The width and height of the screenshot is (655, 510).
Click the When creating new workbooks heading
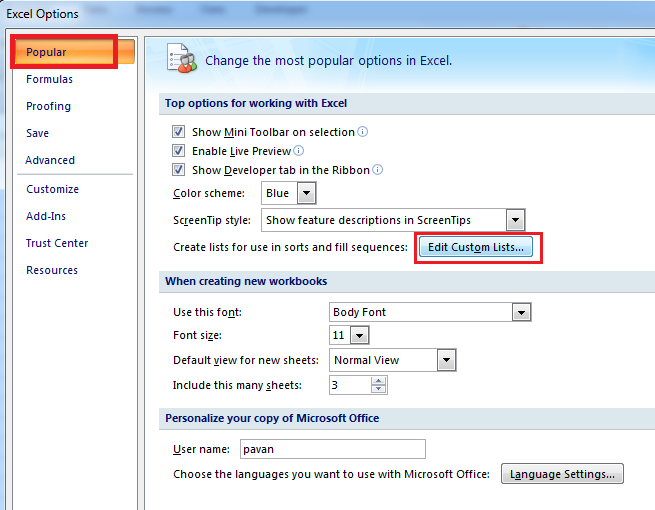246,281
